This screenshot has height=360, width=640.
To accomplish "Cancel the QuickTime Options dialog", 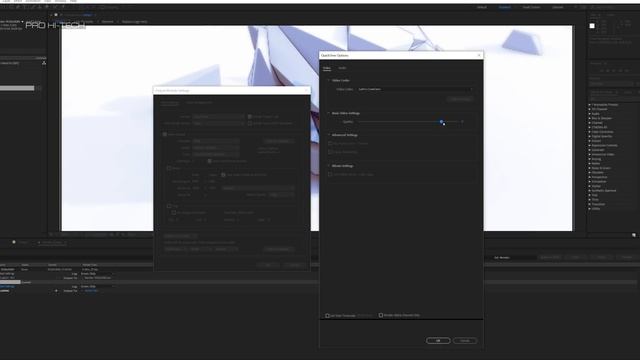I will click(x=465, y=340).
